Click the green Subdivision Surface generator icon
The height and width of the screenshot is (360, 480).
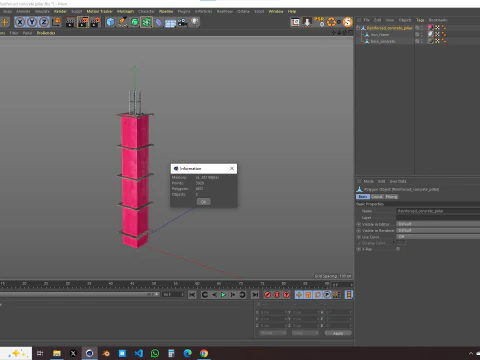[134, 22]
